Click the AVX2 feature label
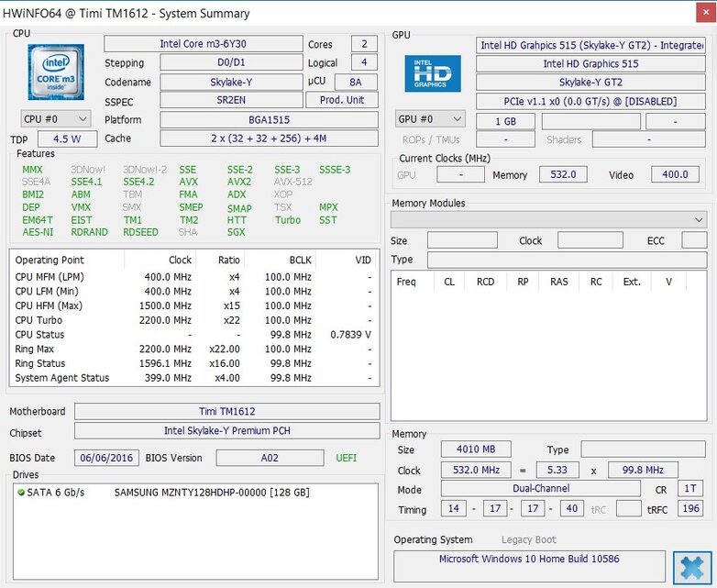 [x=238, y=183]
